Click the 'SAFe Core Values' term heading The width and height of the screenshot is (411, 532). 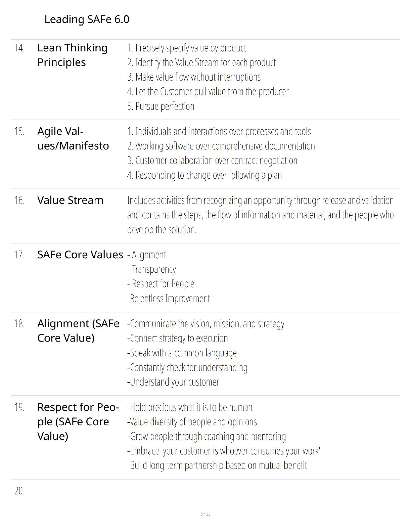click(x=80, y=255)
